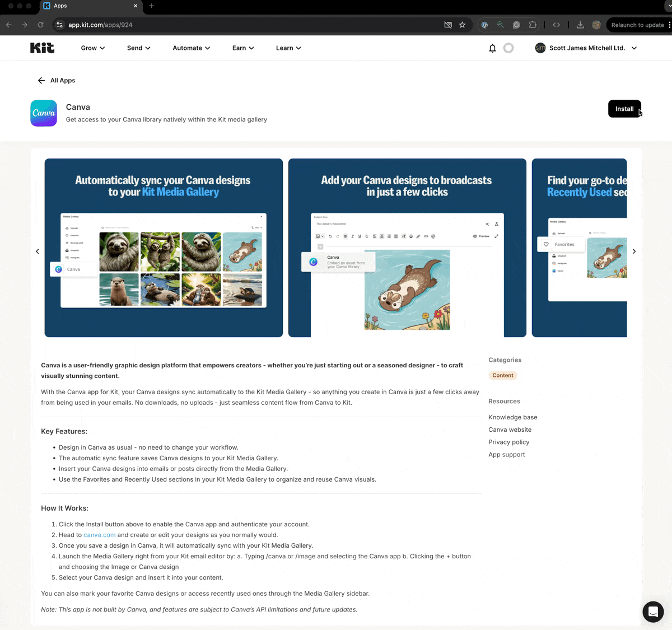Open the Knowledge base resource
672x630 pixels.
[x=513, y=417]
